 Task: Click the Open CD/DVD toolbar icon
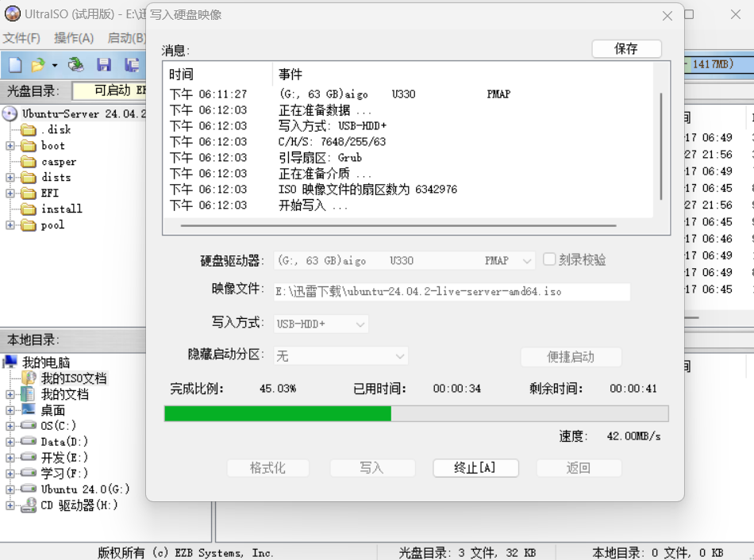(x=76, y=65)
